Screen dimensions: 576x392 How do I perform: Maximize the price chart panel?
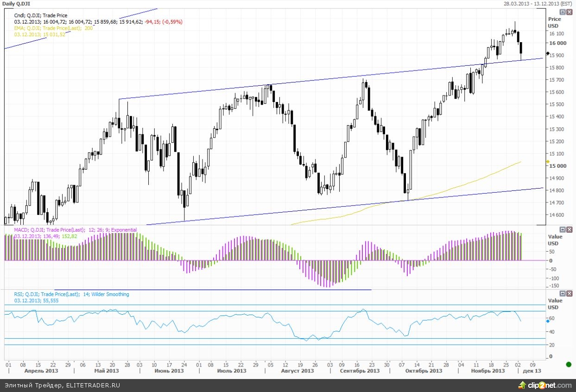[563, 12]
